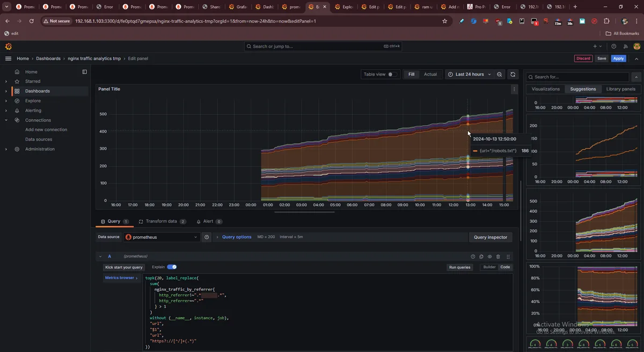644x352 pixels.
Task: Click the Apply button
Action: pos(619,58)
